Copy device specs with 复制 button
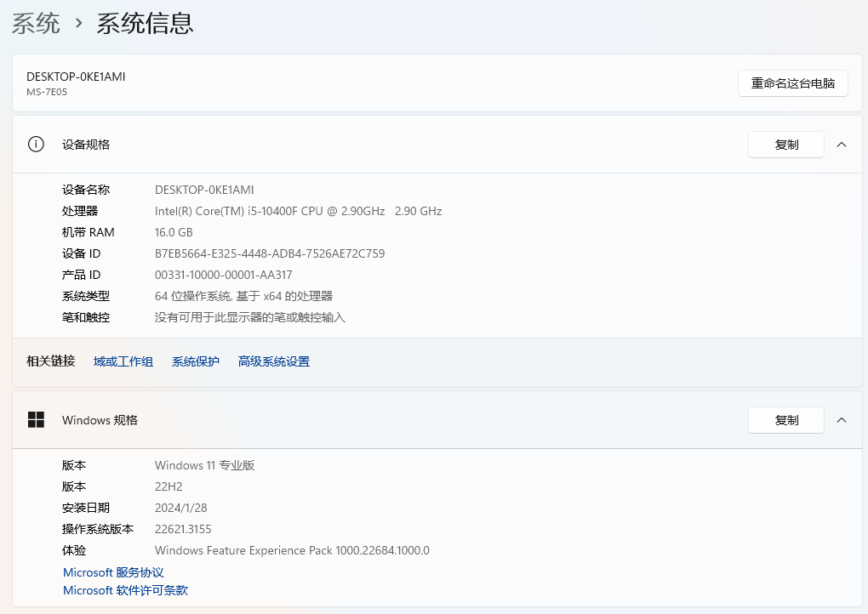Screen dimensions: 868x614 click(786, 145)
